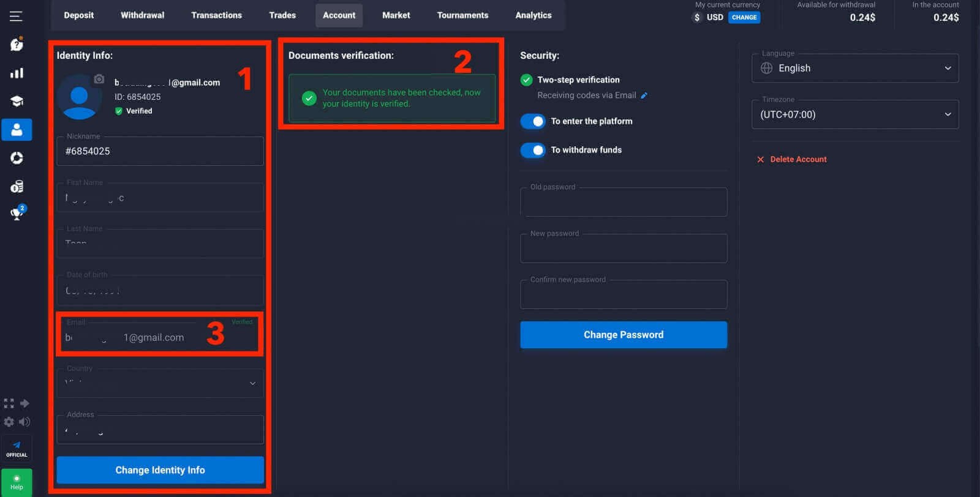Open the education graduation cap icon
Viewport: 980px width, 497px height.
coord(17,101)
